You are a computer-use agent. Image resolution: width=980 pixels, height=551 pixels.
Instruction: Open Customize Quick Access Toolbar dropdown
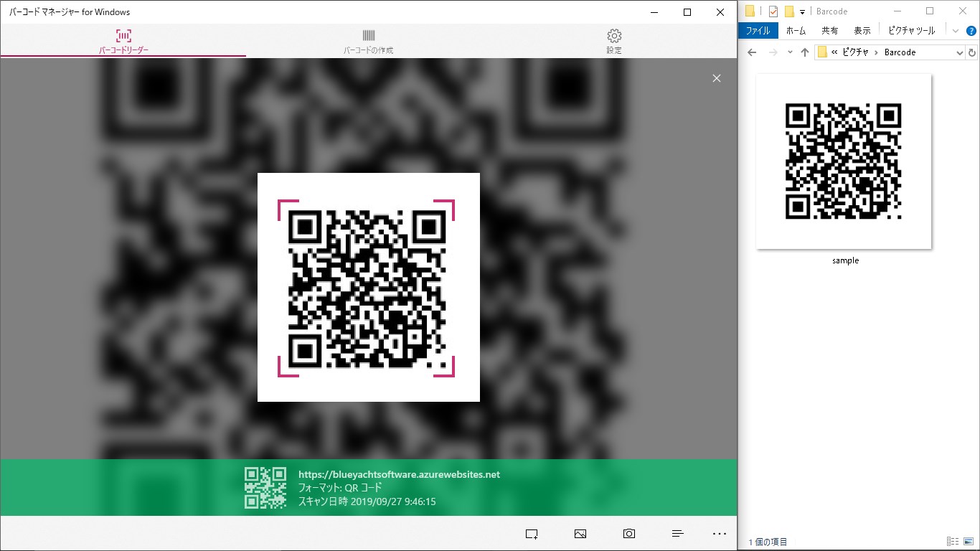[802, 11]
